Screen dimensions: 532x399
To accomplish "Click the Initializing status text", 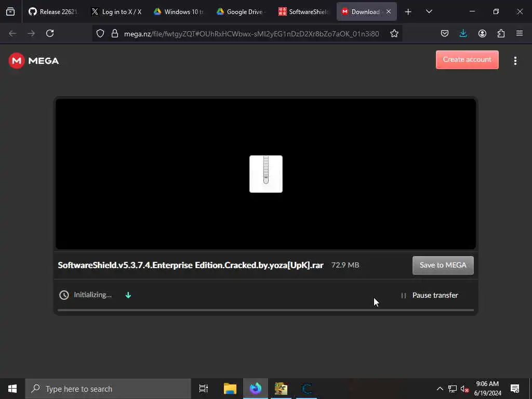I will [x=92, y=295].
